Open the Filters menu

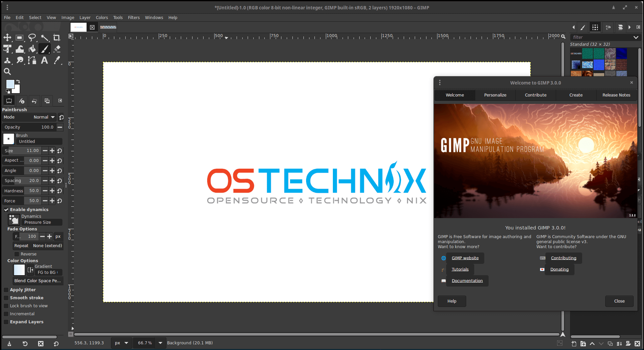point(134,17)
